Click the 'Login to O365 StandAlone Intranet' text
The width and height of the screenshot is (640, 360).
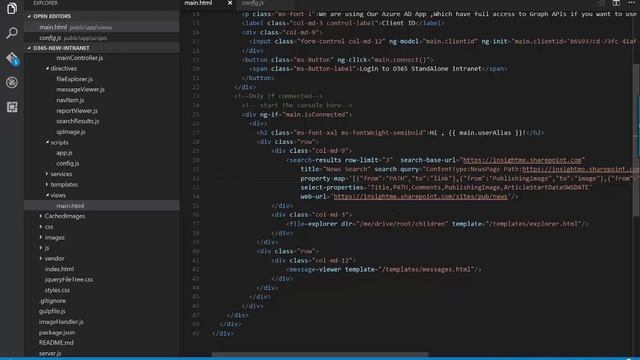420,69
